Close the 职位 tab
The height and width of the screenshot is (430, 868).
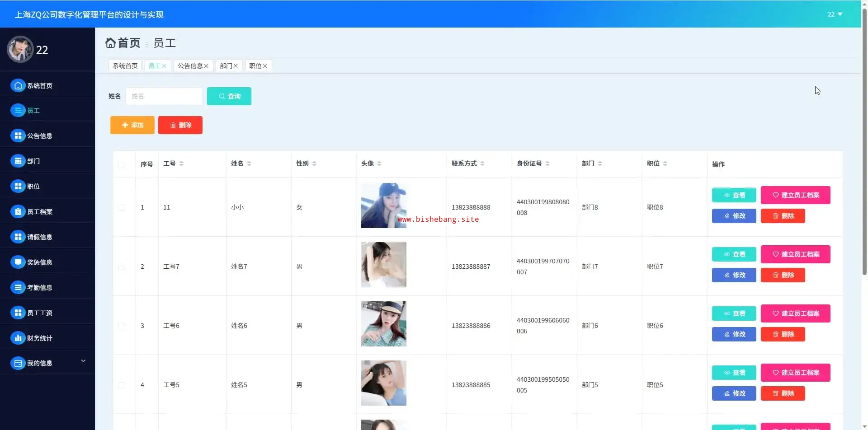pyautogui.click(x=265, y=66)
